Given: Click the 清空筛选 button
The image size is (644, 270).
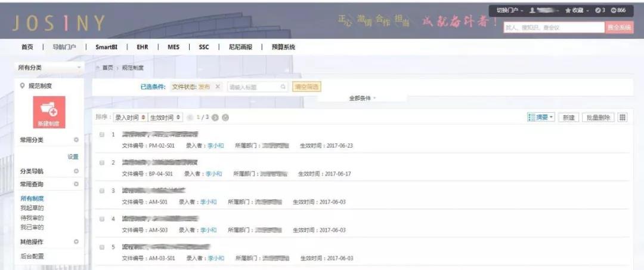Looking at the screenshot, I should (306, 87).
